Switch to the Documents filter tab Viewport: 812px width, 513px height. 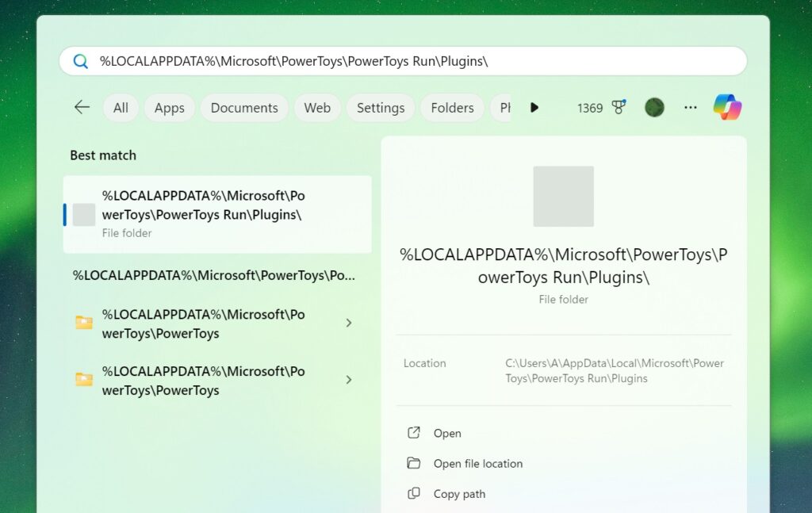pos(243,107)
